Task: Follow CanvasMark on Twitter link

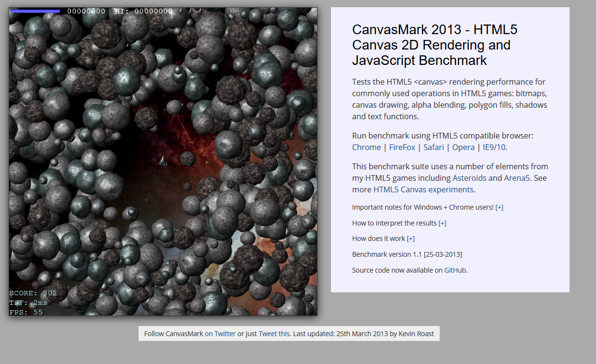Action: click(220, 334)
